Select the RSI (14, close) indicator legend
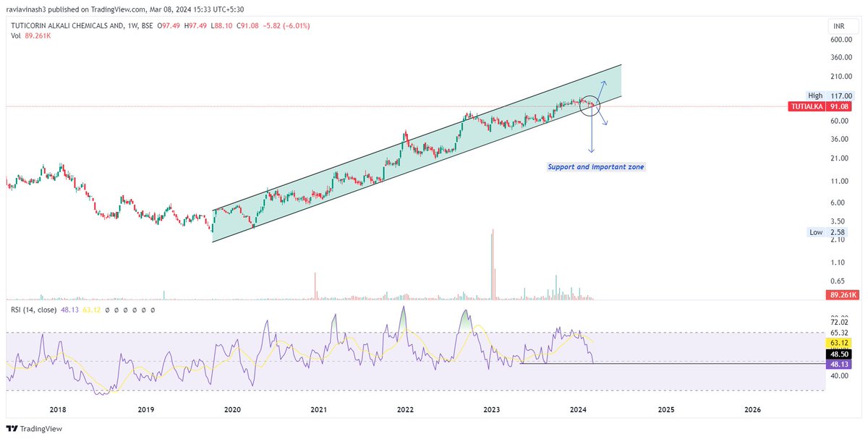Viewport: 868px width, 439px height. click(33, 310)
